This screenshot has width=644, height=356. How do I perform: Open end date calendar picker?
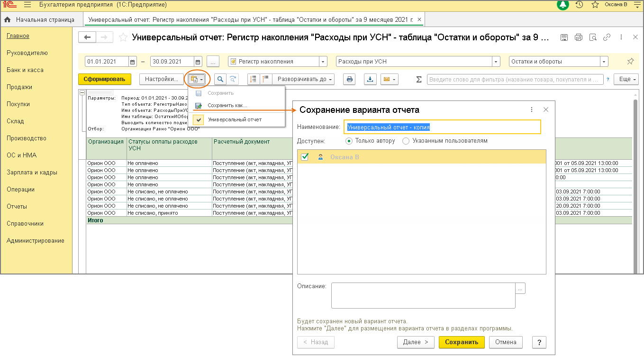[x=198, y=62]
